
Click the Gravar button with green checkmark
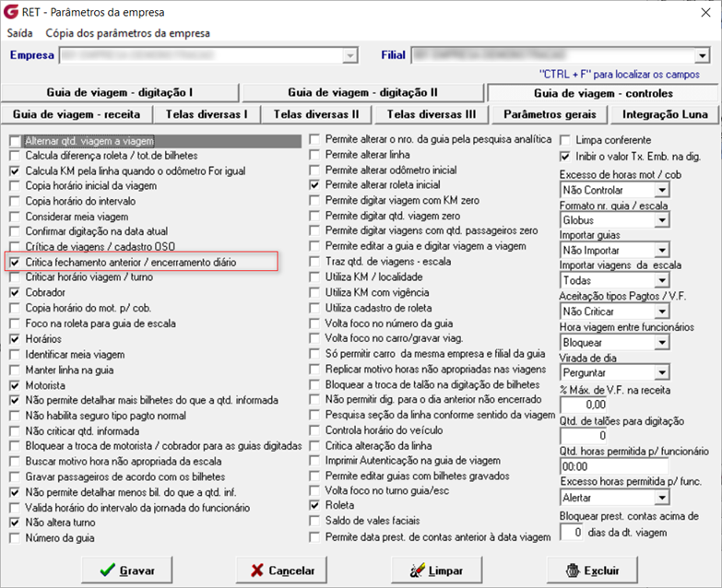127,570
